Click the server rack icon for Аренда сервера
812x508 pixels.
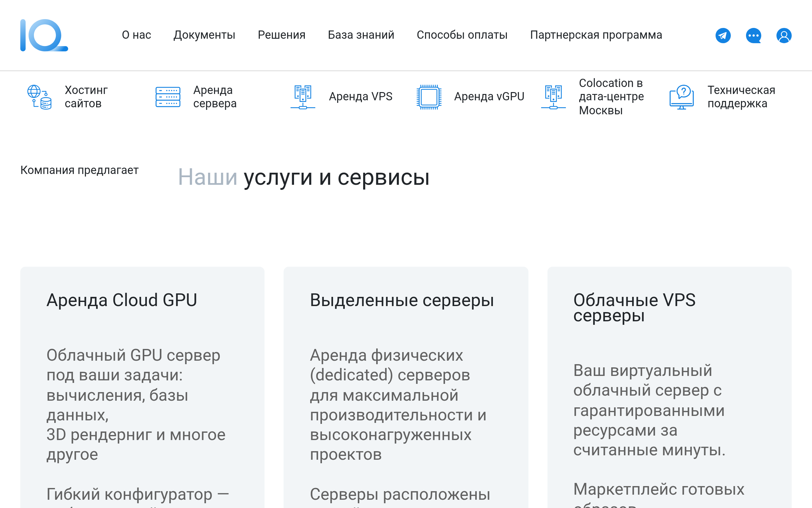(x=168, y=97)
